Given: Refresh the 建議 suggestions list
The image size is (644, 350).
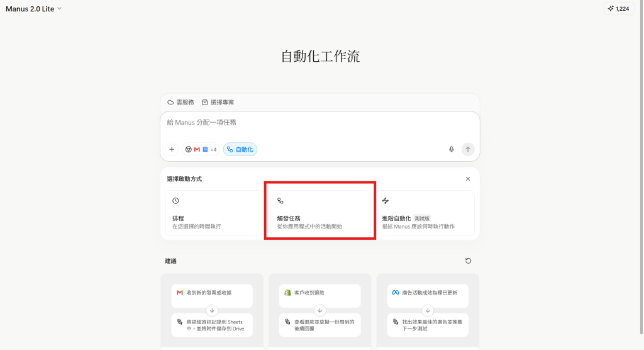Looking at the screenshot, I should pos(468,261).
